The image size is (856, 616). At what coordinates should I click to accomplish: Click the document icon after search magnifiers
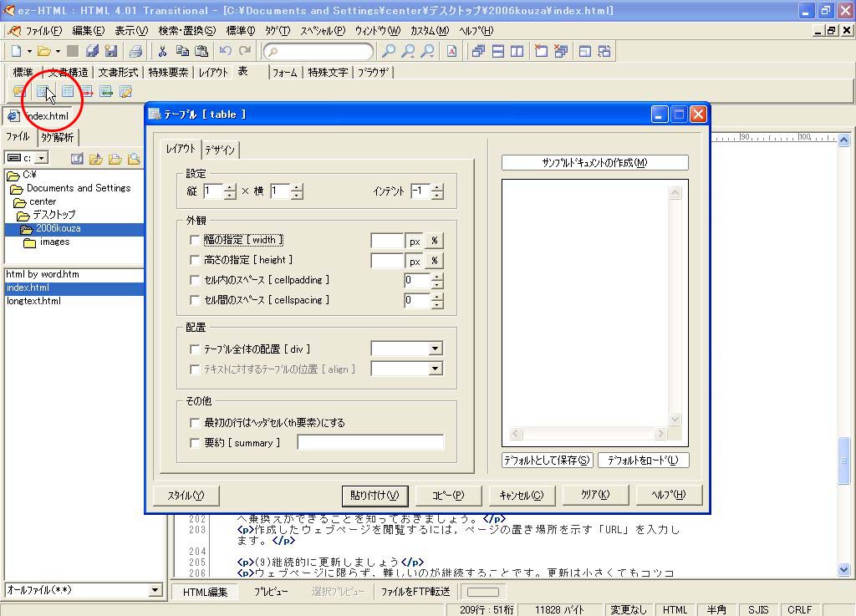click(451, 51)
